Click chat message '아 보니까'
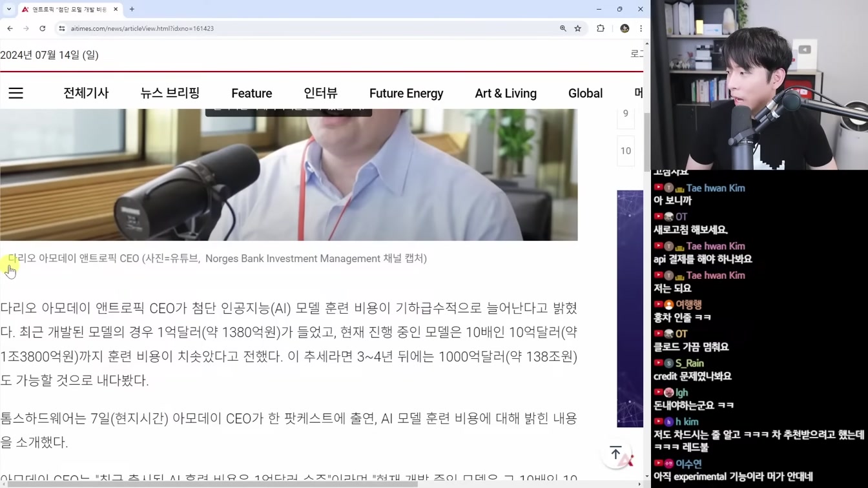 (673, 201)
